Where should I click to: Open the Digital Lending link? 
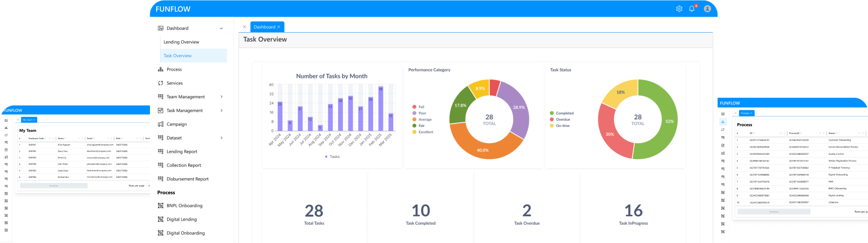point(182,220)
